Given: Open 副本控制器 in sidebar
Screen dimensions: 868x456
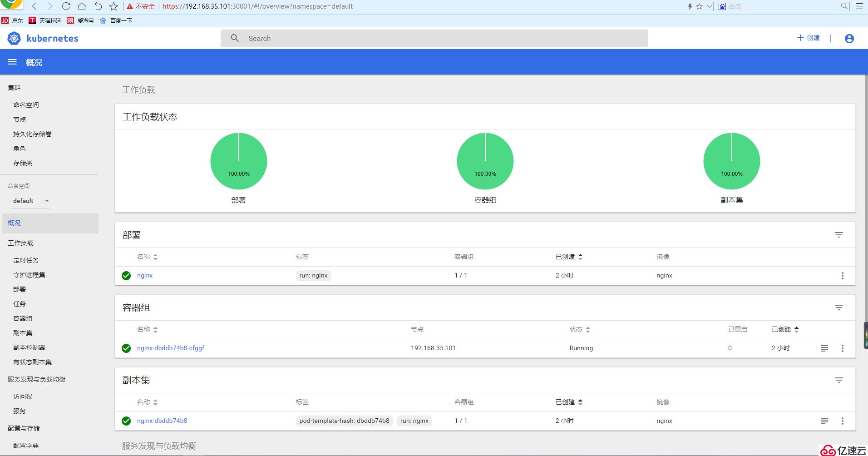Looking at the screenshot, I should (x=29, y=347).
